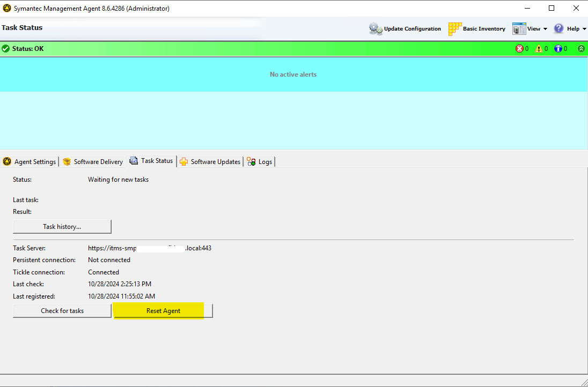
Task: Click the Basic Inventory yellow blocks icon
Action: tap(455, 29)
